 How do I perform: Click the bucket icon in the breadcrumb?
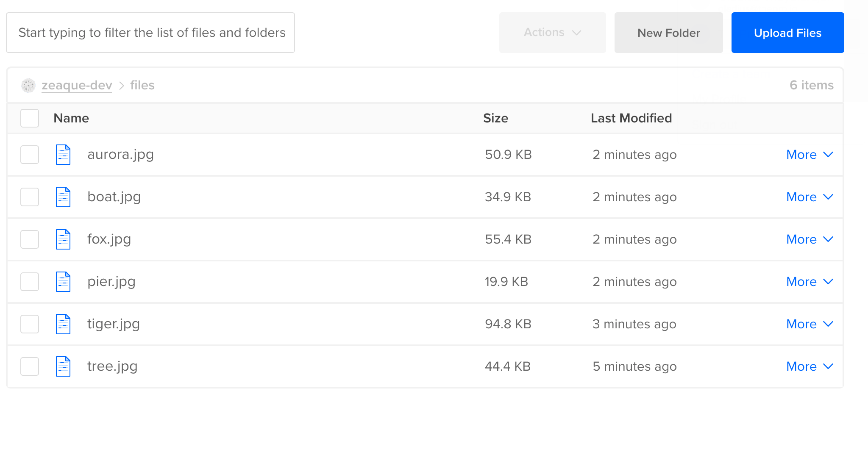(28, 85)
